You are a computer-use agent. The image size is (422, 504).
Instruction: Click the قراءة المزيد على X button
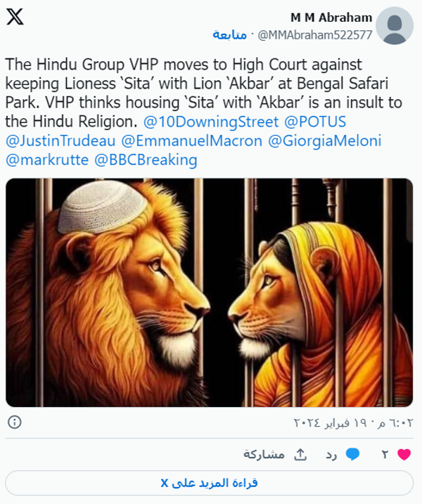(209, 483)
